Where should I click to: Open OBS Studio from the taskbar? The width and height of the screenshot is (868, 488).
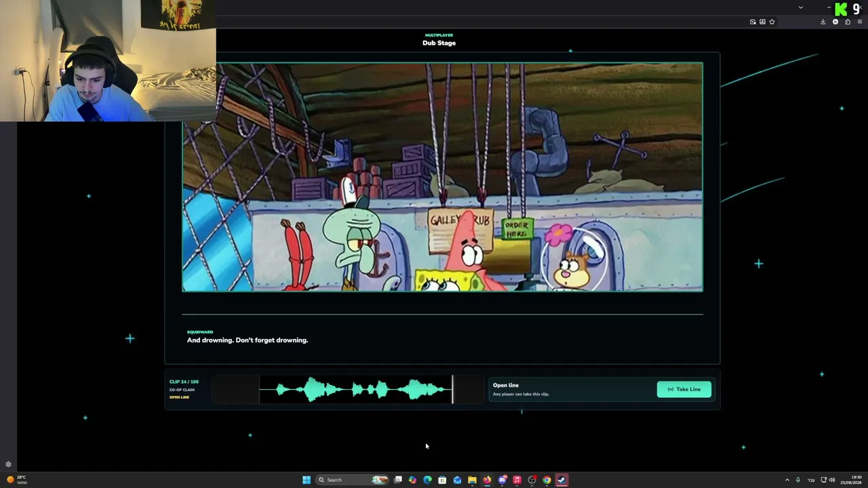click(532, 480)
